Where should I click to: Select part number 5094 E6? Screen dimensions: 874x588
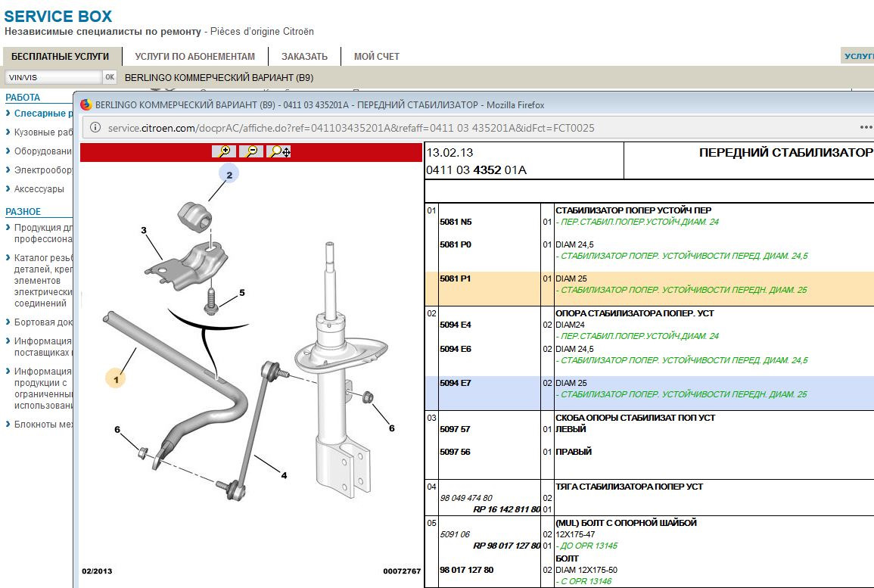456,349
